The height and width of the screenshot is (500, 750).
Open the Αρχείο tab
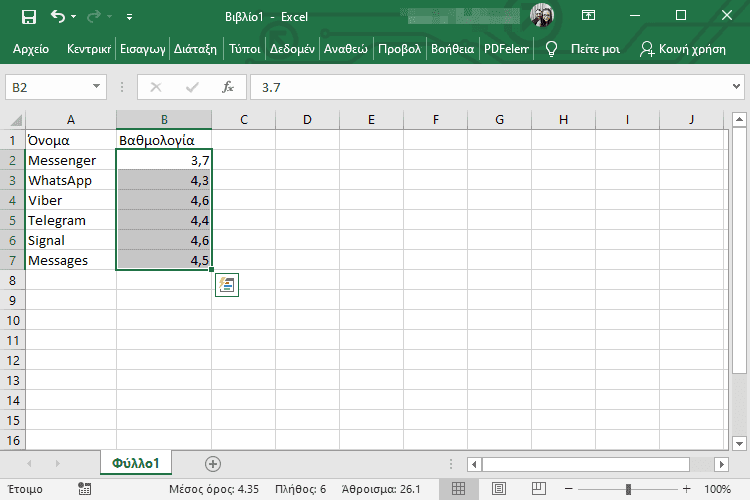31,49
